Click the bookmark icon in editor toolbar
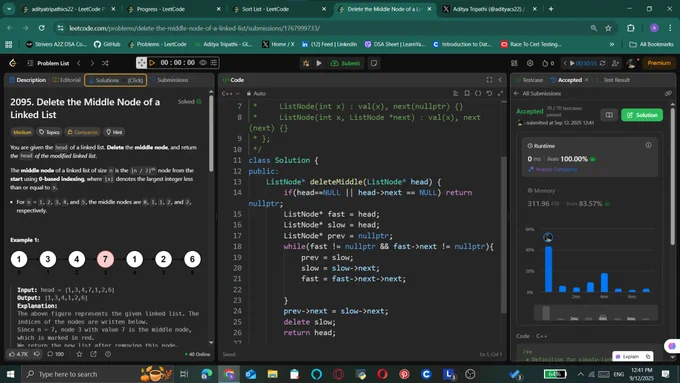 [467, 93]
